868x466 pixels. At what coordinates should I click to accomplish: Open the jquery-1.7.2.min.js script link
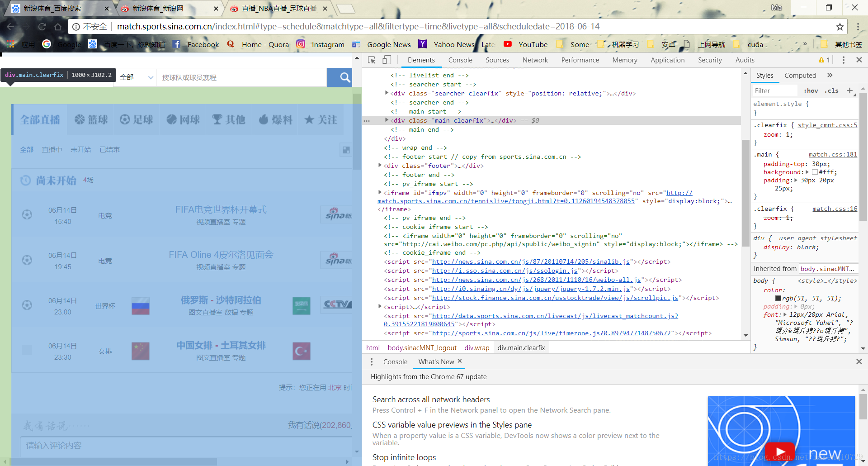click(x=531, y=289)
